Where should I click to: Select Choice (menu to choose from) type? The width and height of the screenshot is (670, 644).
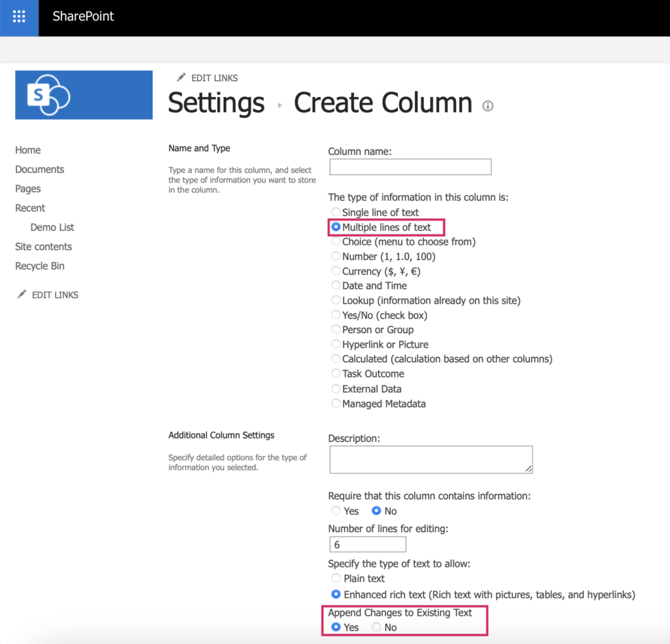(x=336, y=241)
